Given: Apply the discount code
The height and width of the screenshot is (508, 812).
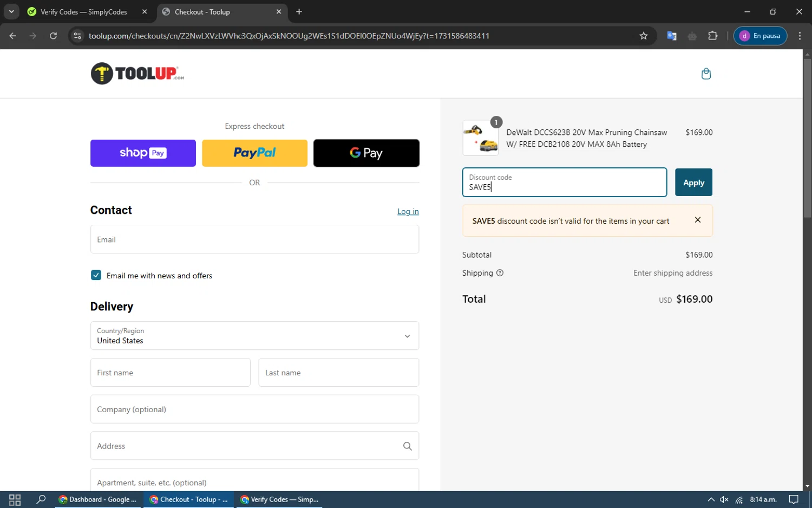Looking at the screenshot, I should 693,183.
